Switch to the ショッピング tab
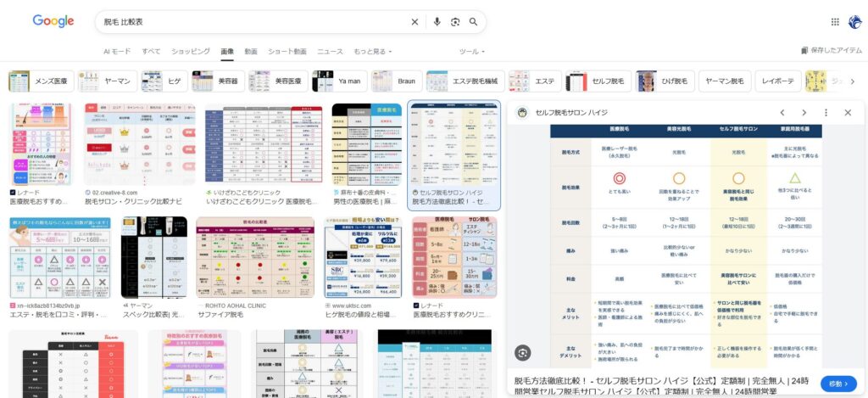868x398 pixels. point(191,52)
